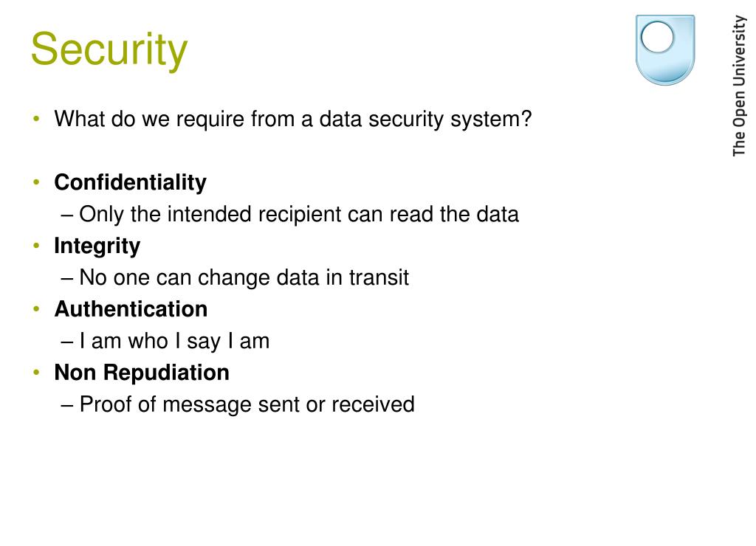The height and width of the screenshot is (546, 756).
Task: Click the vertical 'The Open University' text
Action: (739, 86)
